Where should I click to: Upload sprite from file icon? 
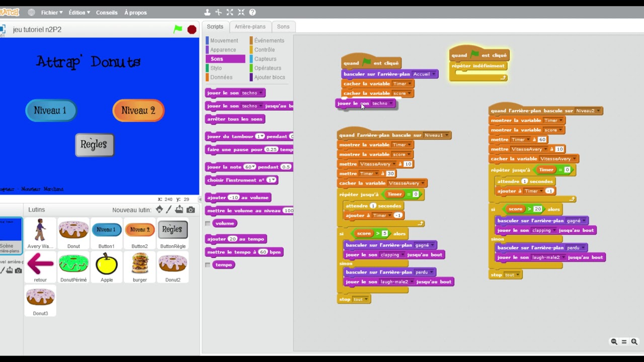tap(179, 210)
